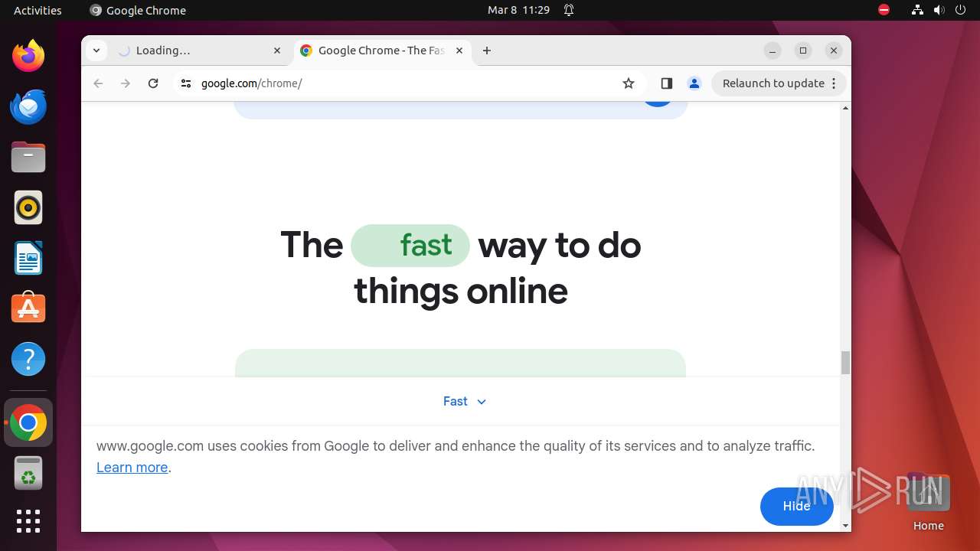Screen dimensions: 980x551
Task: Open the Trash in the dock
Action: 28,473
